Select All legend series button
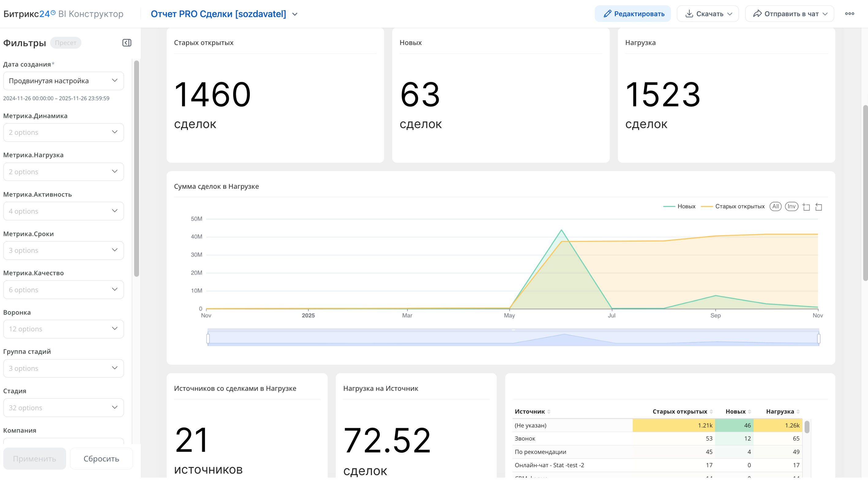The width and height of the screenshot is (868, 480). click(775, 206)
